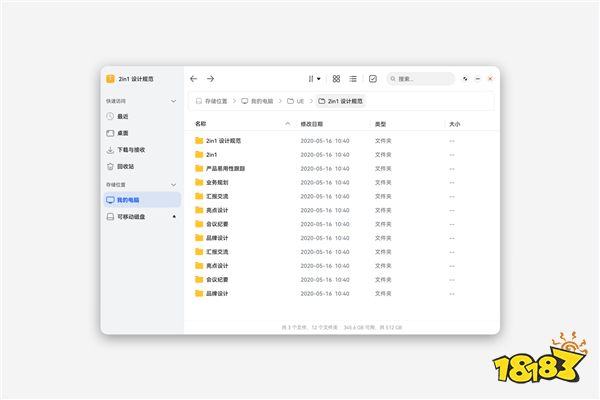Open 可移动磁盘 via its drive icon
Image resolution: width=600 pixels, height=400 pixels.
110,217
